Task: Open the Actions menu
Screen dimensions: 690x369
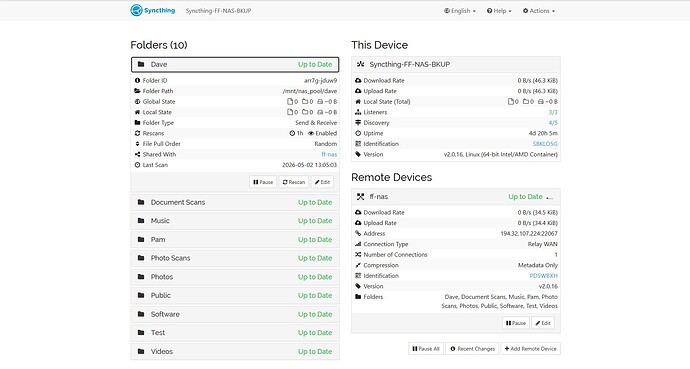Action: coord(539,11)
